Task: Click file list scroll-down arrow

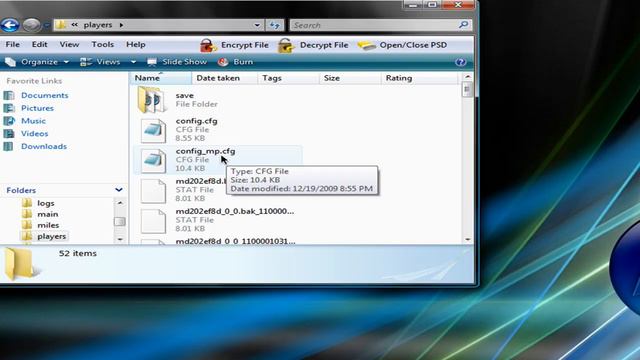Action: [x=468, y=240]
